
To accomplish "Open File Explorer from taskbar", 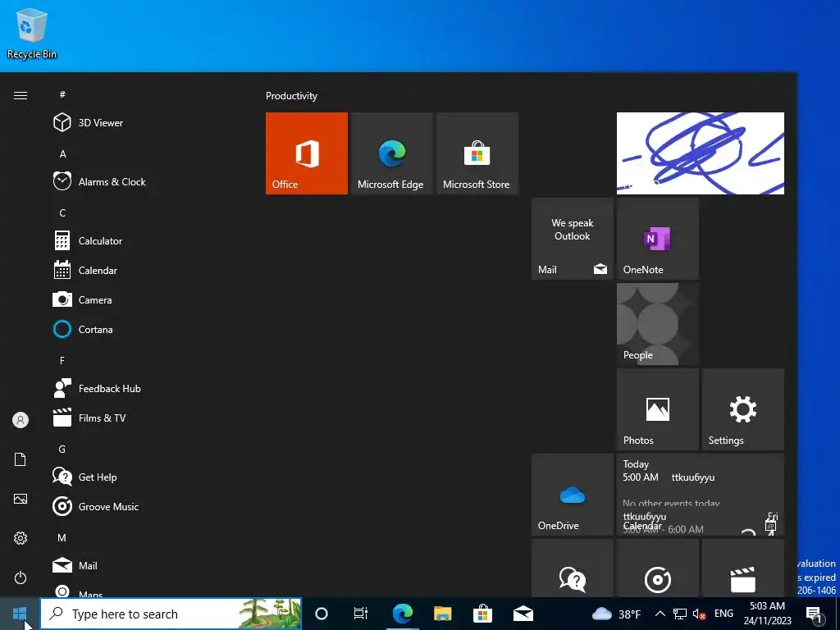I will tap(442, 614).
